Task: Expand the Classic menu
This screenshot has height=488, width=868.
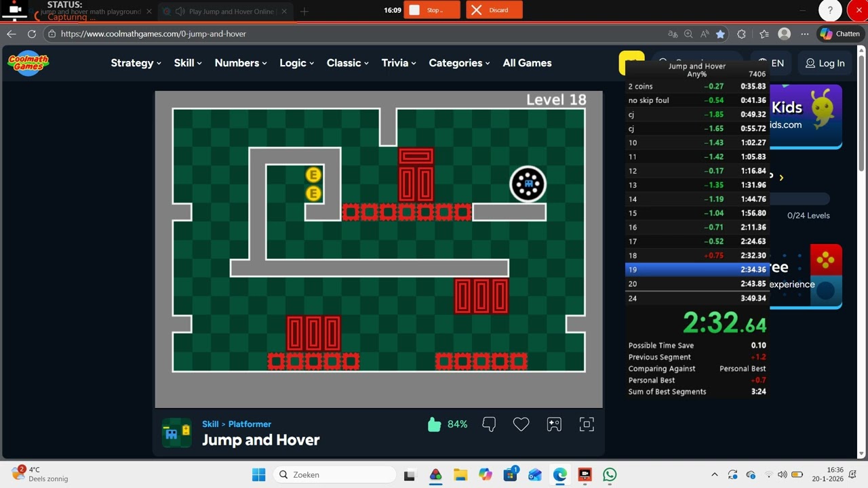Action: coord(347,63)
